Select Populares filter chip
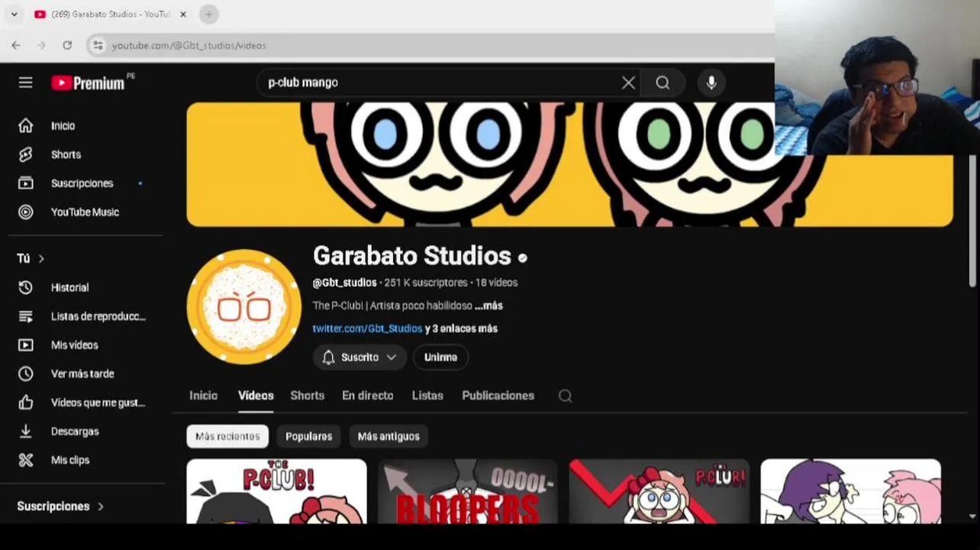This screenshot has height=550, width=980. click(x=308, y=436)
